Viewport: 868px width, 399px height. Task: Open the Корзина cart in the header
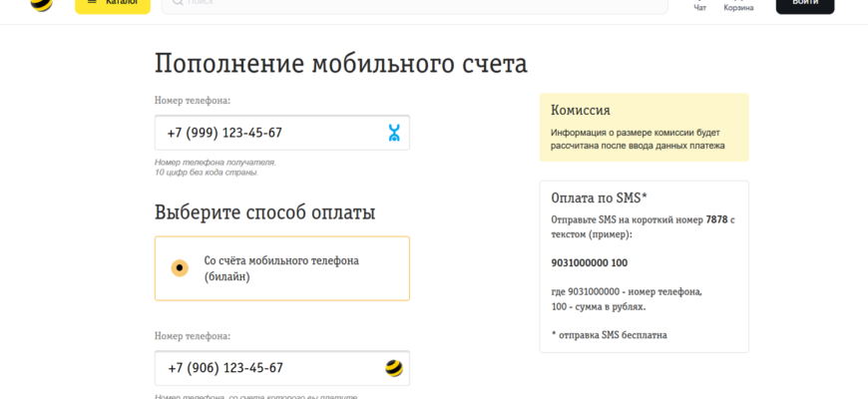point(738,6)
